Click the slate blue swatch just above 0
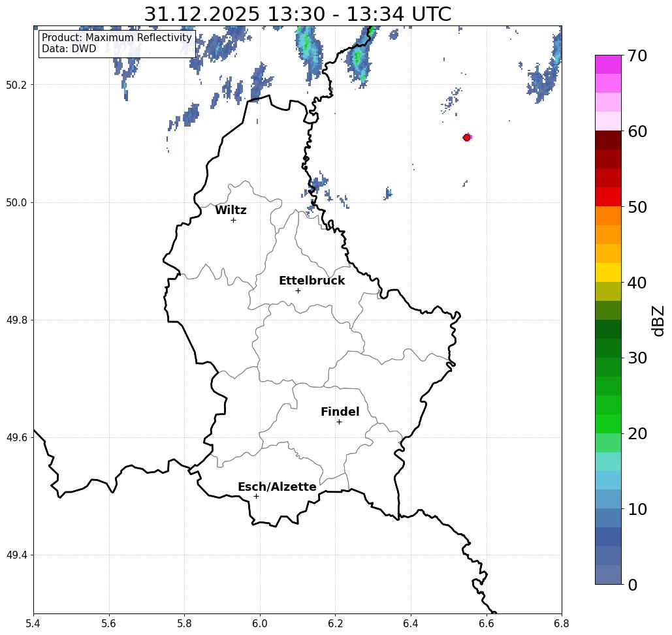Screen dimensions: 672x635 coord(608,574)
